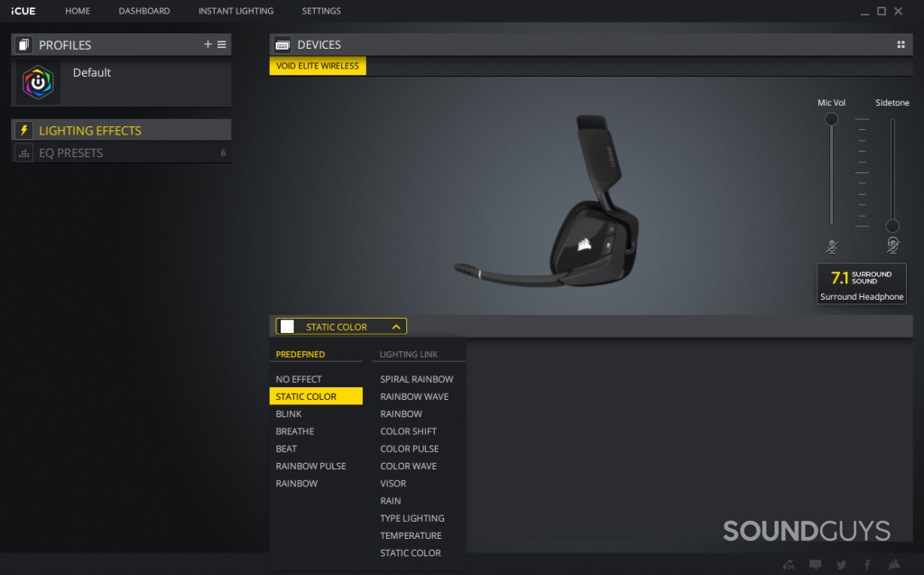The height and width of the screenshot is (575, 924).
Task: Choose Rainbow Wave lighting link effect
Action: click(414, 396)
